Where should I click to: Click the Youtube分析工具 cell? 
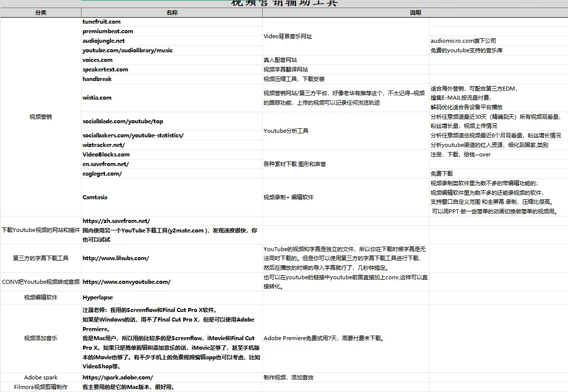coord(346,131)
